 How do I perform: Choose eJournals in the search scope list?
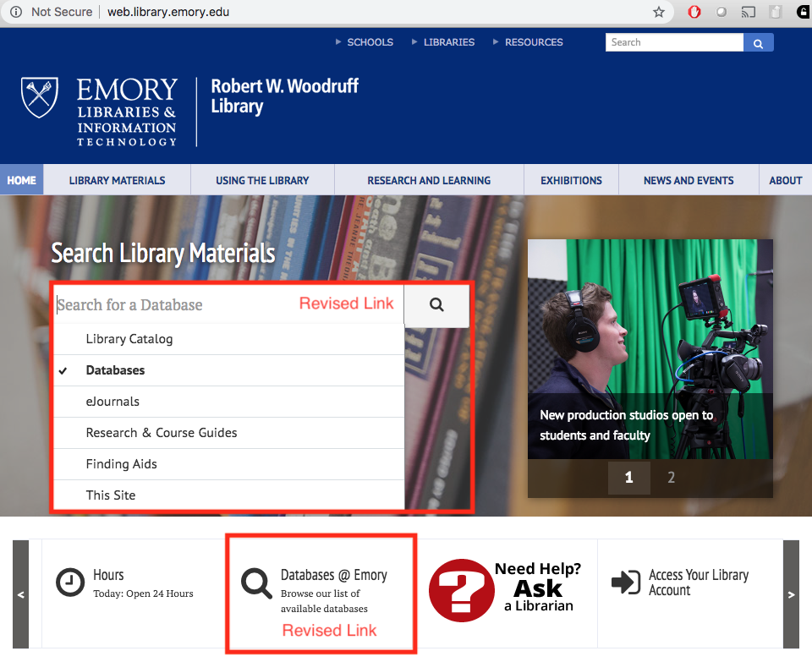(229, 402)
